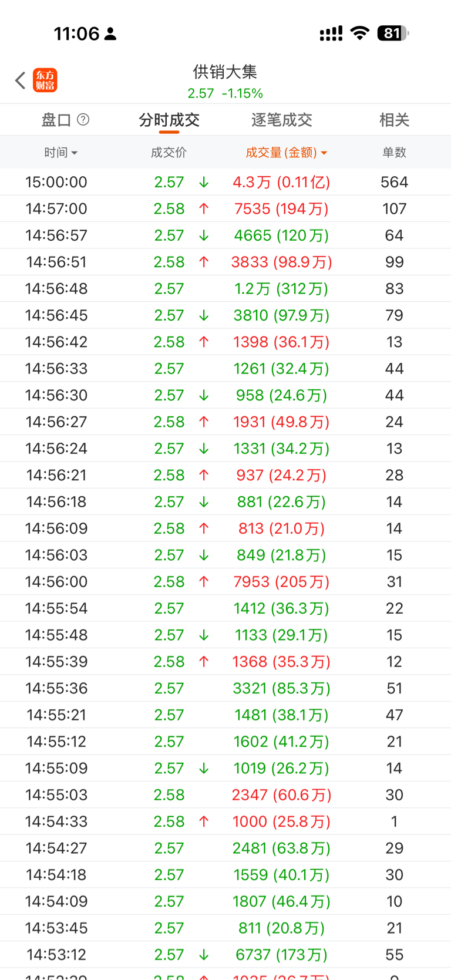This screenshot has height=980, width=451.
Task: Open the 时间 sort dropdown
Action: tap(60, 153)
